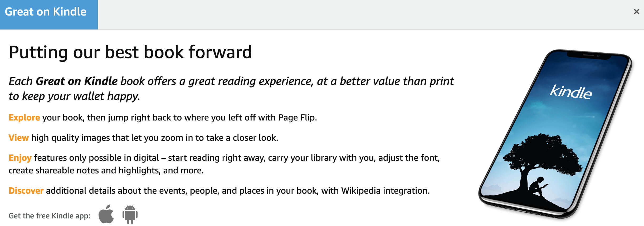
Task: Click the Wikipedia integration sentence text
Action: tap(219, 190)
